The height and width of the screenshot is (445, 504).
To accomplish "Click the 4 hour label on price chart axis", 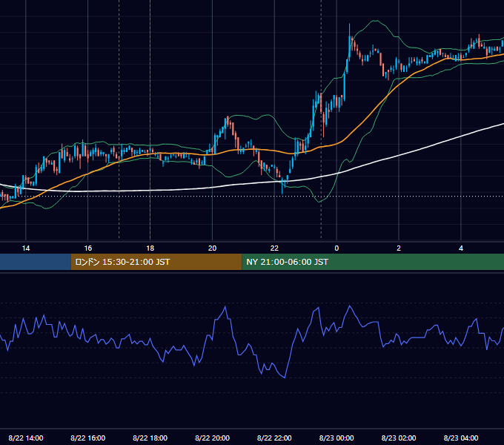I will pyautogui.click(x=461, y=248).
